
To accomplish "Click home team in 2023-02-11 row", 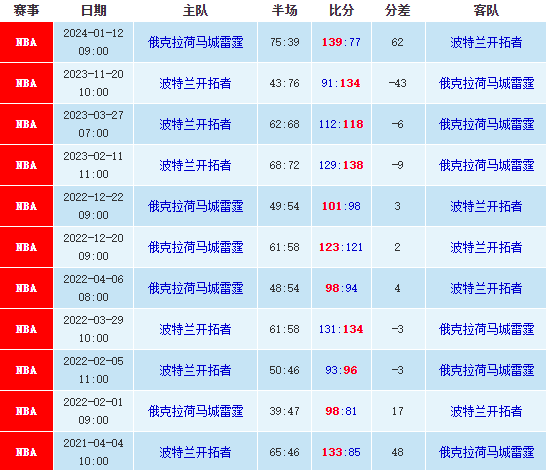I will (x=195, y=165).
